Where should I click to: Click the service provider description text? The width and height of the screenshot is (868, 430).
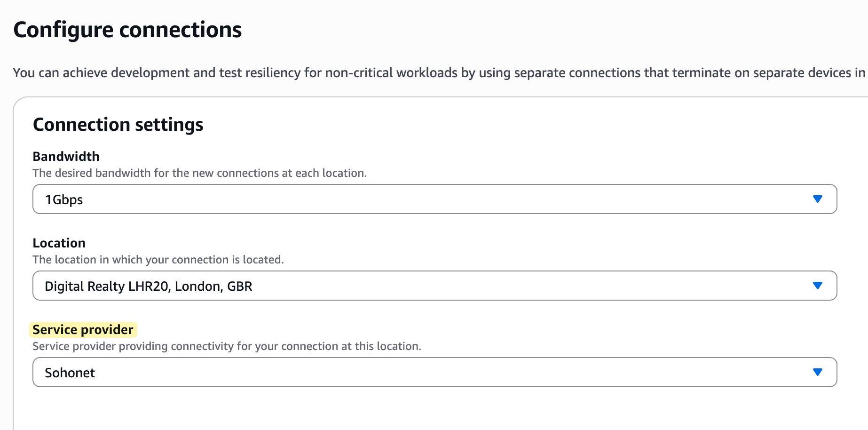click(x=227, y=346)
